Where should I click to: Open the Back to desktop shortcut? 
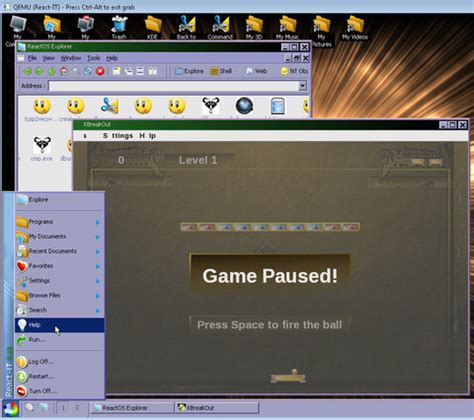[x=186, y=28]
